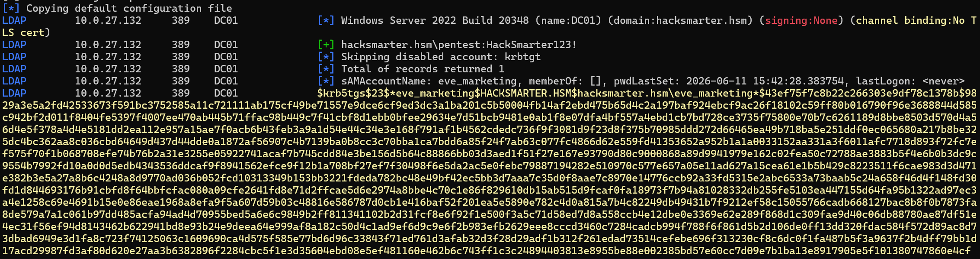The image size is (980, 259).
Task: Click the yellow 'channel binding:No T' text
Action: pyautogui.click(x=916, y=20)
